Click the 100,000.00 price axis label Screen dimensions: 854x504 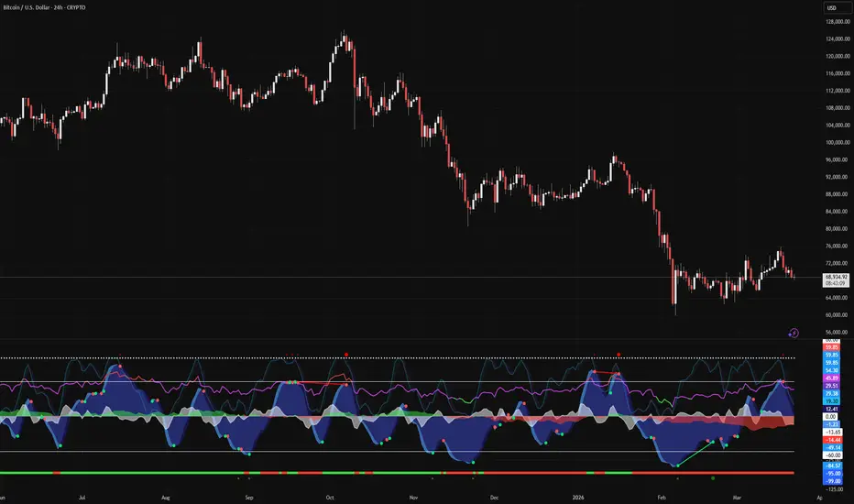point(838,143)
